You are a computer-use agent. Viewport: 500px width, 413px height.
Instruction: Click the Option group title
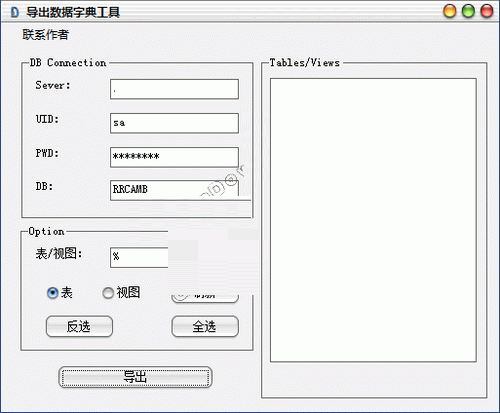(x=46, y=231)
